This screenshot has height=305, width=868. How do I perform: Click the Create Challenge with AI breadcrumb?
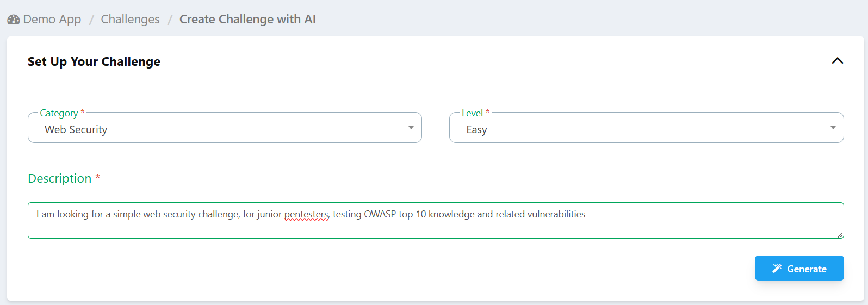[x=247, y=20]
